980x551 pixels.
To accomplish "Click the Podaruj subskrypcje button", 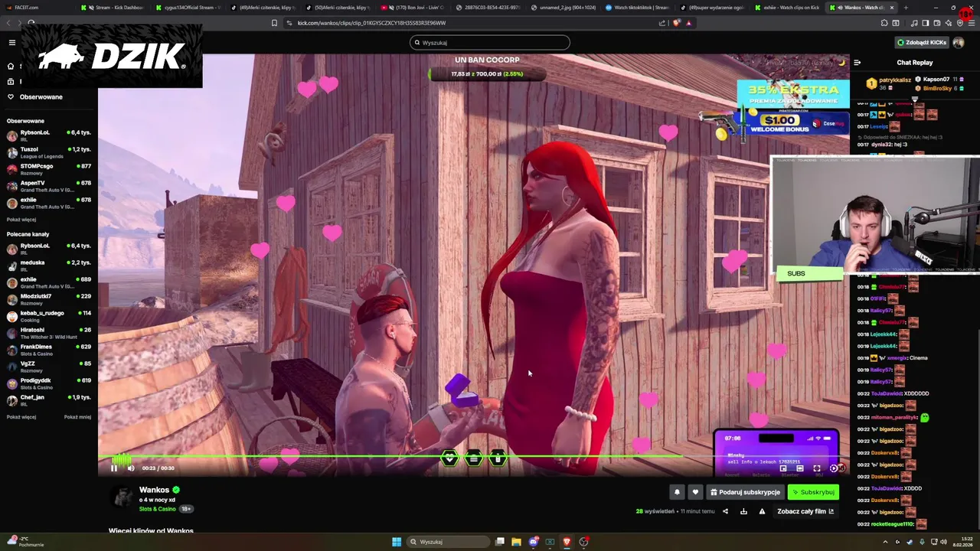I will [745, 492].
